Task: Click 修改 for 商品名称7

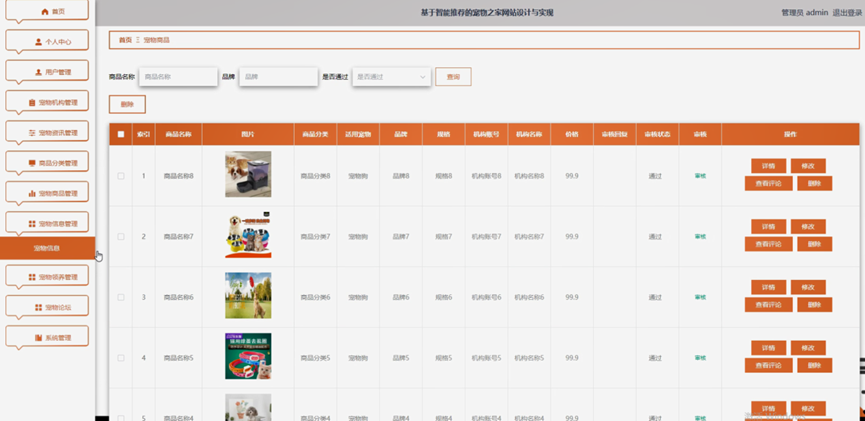Action: point(808,226)
